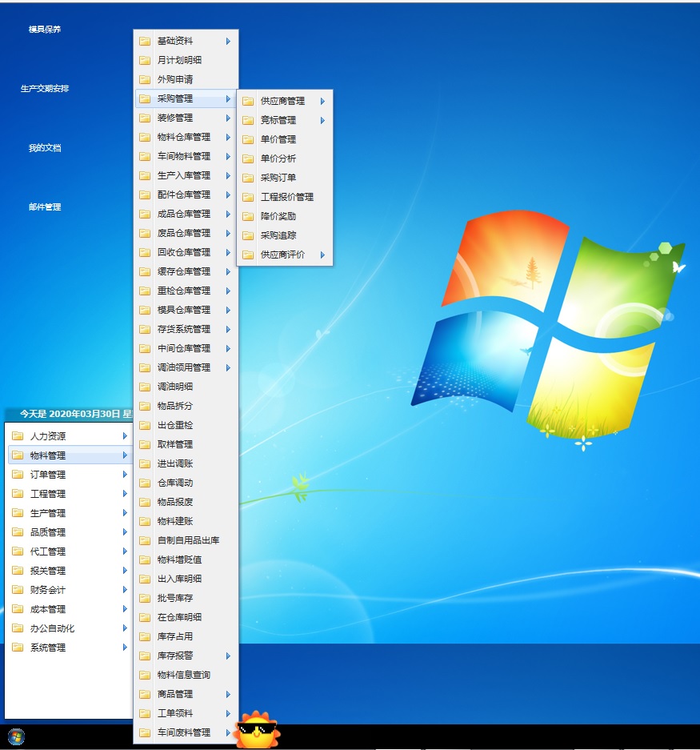The image size is (700, 750).
Task: Open the 存货系统管理 menu item
Action: point(186,329)
